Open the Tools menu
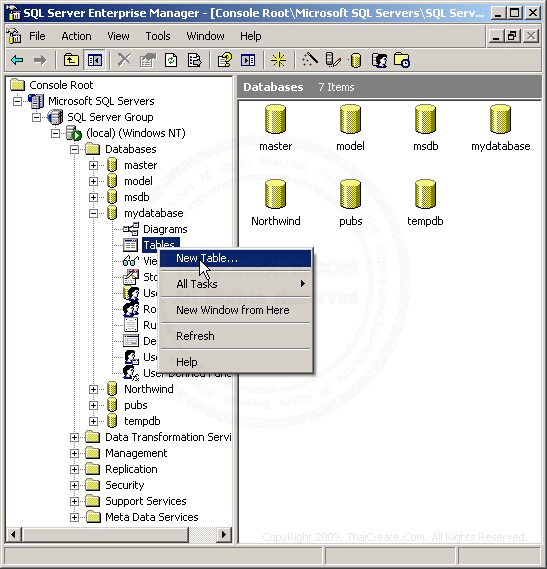The height and width of the screenshot is (569, 547). 158,36
